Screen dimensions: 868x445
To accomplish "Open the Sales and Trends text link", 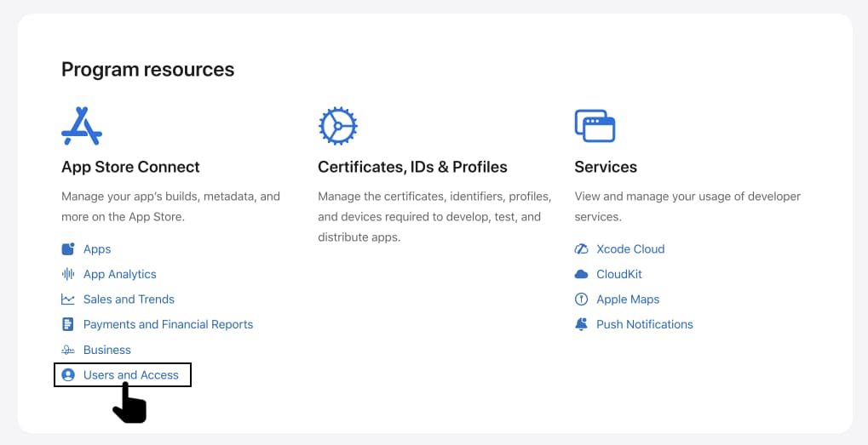I will click(x=129, y=300).
